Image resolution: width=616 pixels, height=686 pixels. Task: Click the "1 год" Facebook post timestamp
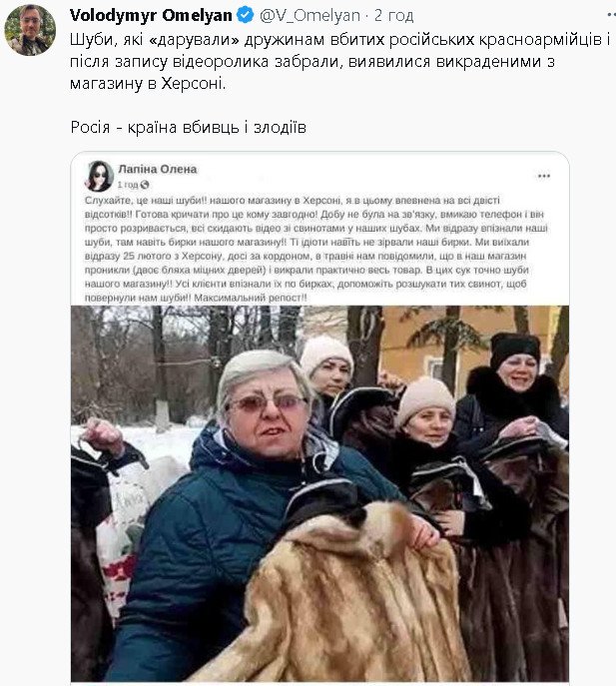(128, 185)
